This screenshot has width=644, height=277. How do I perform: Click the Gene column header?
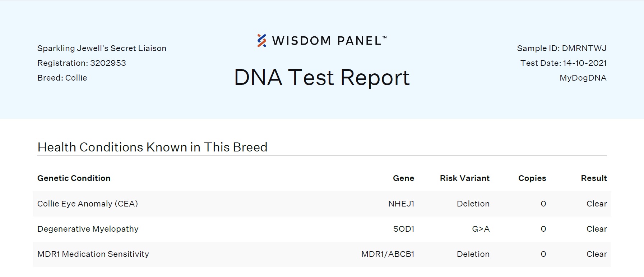pos(403,178)
